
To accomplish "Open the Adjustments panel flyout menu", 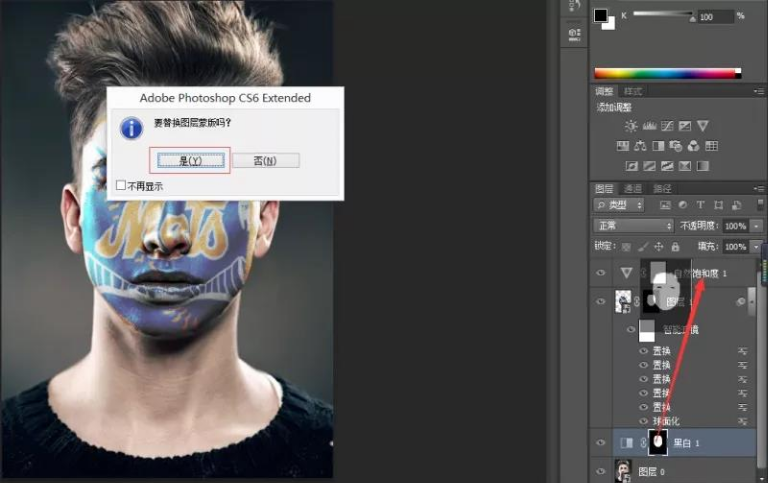I will click(x=759, y=91).
